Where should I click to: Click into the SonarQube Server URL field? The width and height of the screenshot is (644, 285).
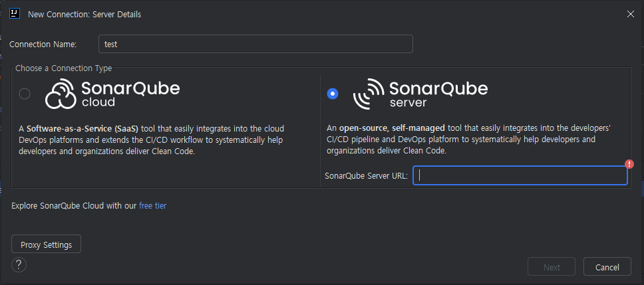point(520,175)
